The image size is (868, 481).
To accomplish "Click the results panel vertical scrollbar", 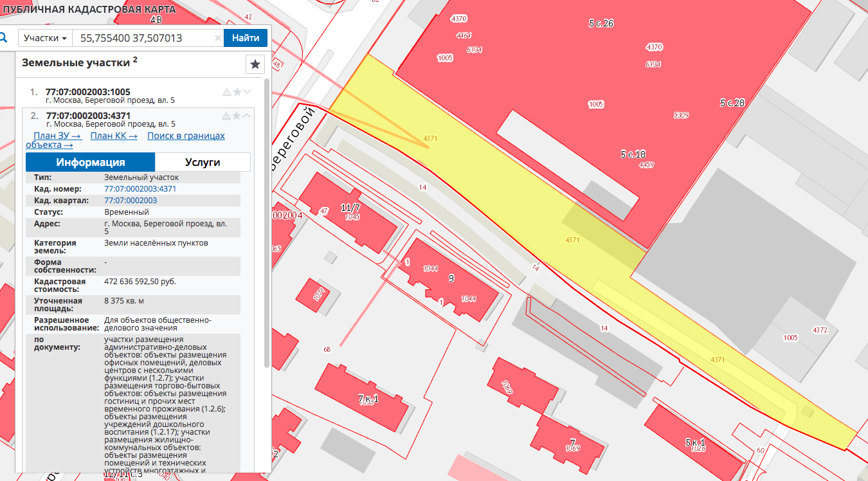I will pos(267,222).
